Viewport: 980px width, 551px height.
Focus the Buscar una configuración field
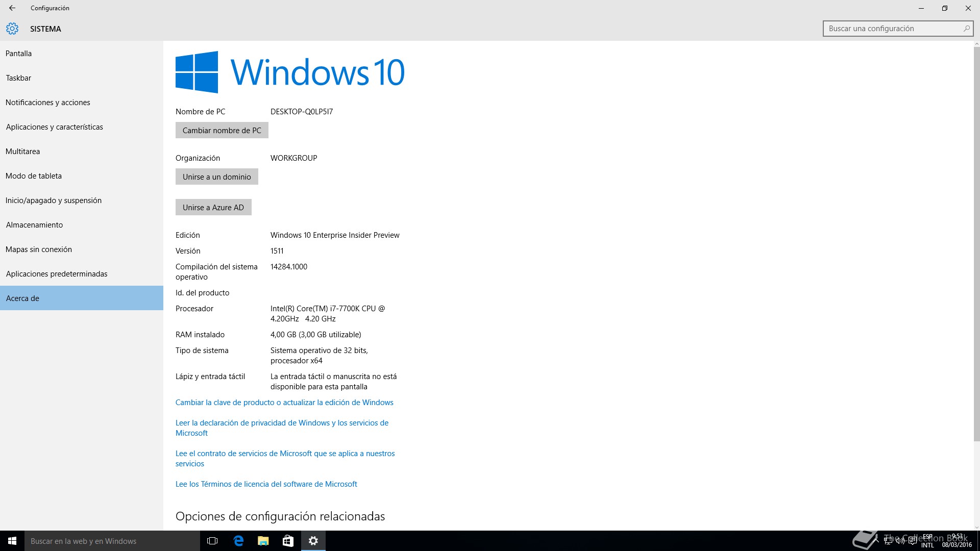point(898,29)
